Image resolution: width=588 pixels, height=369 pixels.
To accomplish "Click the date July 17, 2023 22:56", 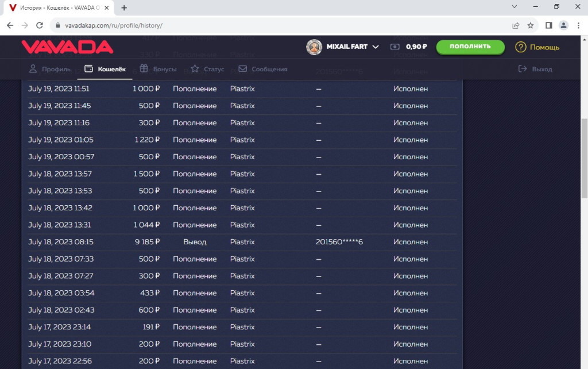I will (60, 361).
